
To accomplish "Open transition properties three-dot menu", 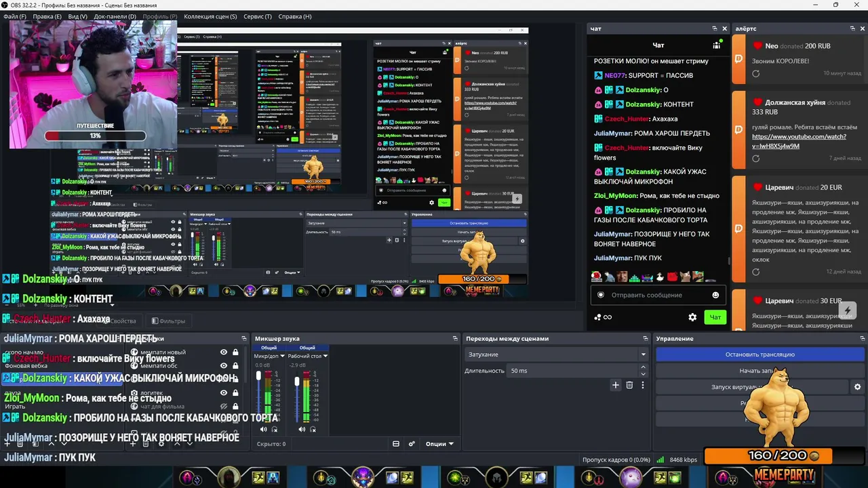I will tap(643, 385).
